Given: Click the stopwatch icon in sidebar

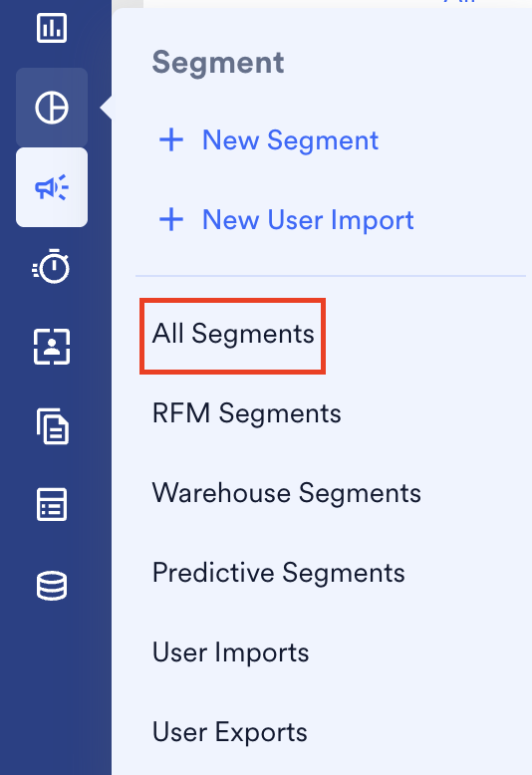Looking at the screenshot, I should coord(52,267).
